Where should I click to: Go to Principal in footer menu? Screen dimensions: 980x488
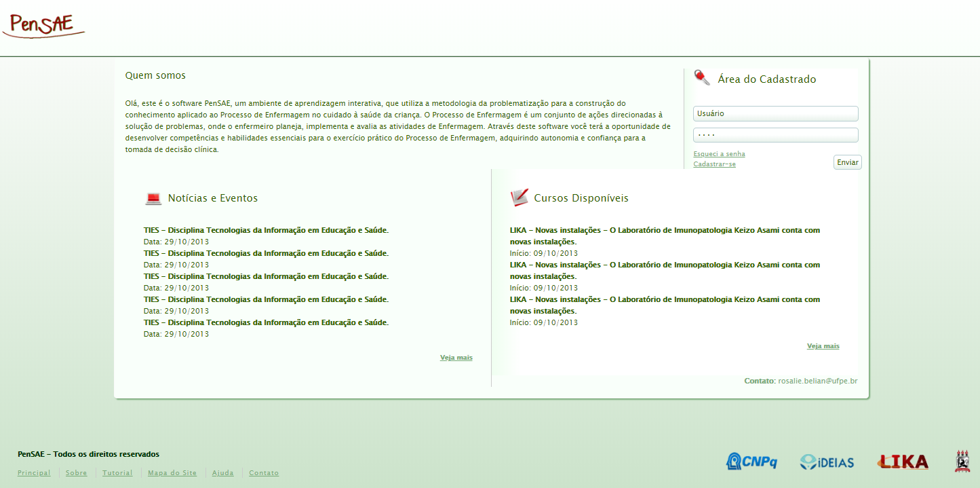click(34, 473)
